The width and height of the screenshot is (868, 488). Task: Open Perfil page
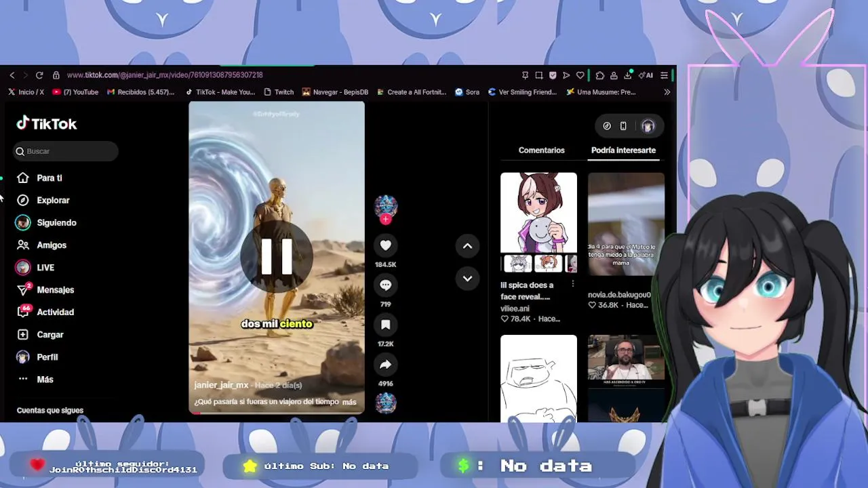37,357
